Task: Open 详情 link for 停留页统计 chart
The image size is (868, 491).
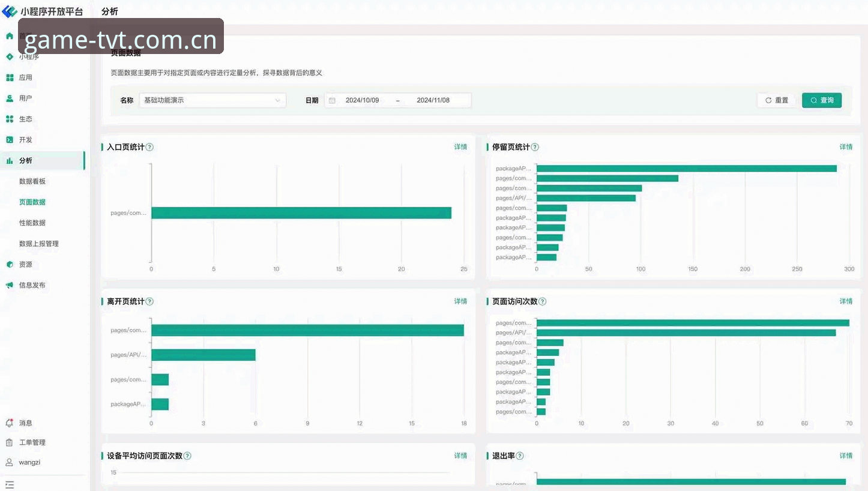Action: pos(846,147)
